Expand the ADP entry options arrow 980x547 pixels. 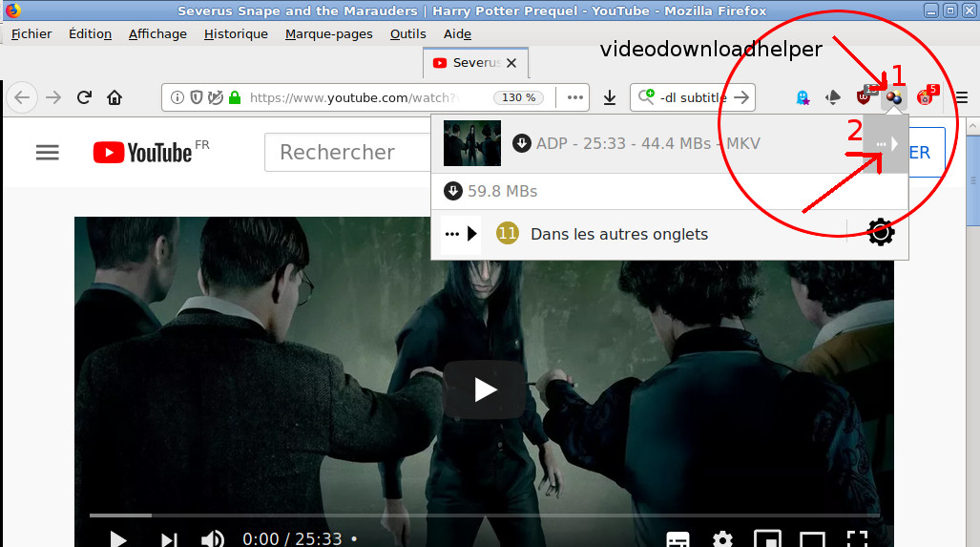click(885, 144)
